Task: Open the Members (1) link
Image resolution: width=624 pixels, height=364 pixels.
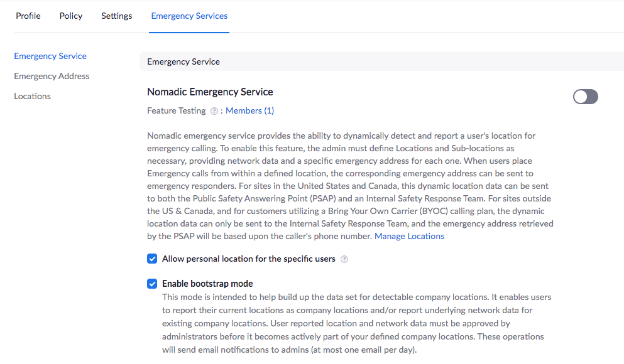Action: click(249, 111)
